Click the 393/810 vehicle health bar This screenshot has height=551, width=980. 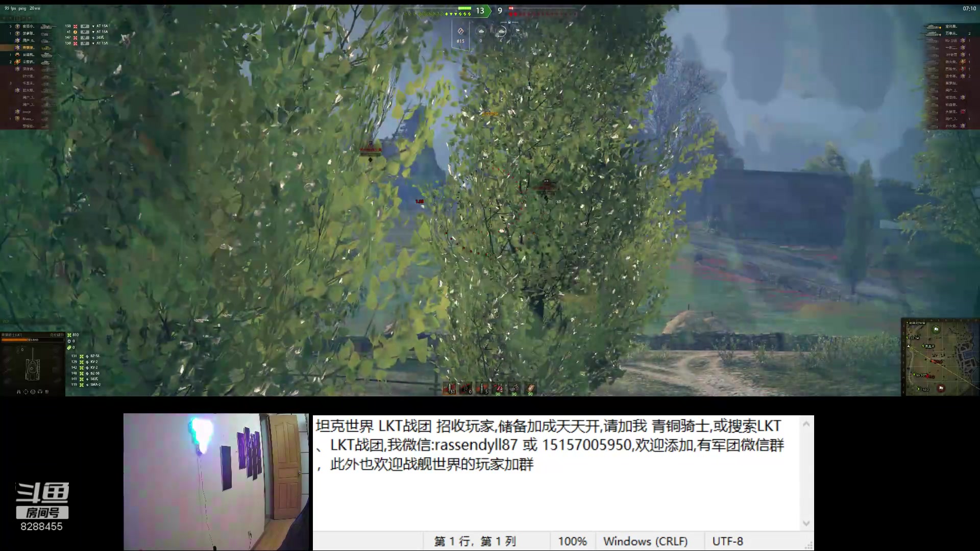pos(32,340)
